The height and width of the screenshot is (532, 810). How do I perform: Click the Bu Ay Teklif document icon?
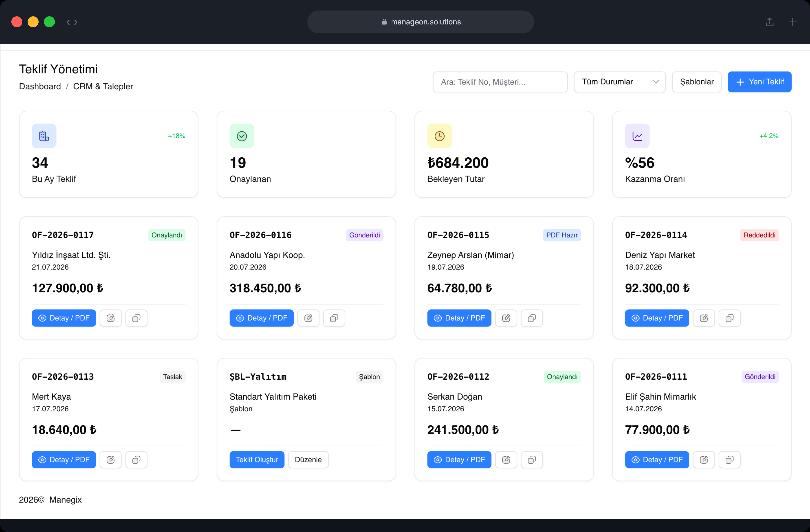pyautogui.click(x=44, y=136)
